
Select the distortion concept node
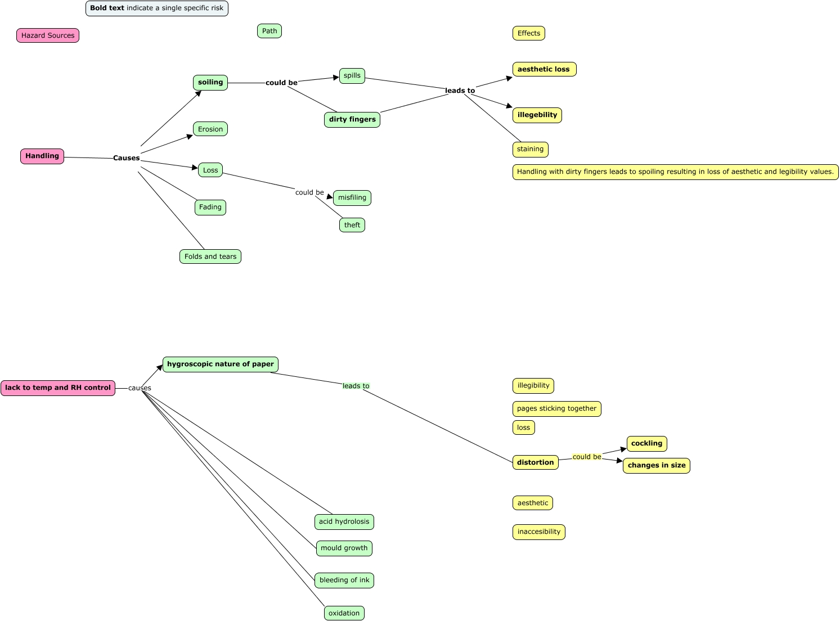534,462
